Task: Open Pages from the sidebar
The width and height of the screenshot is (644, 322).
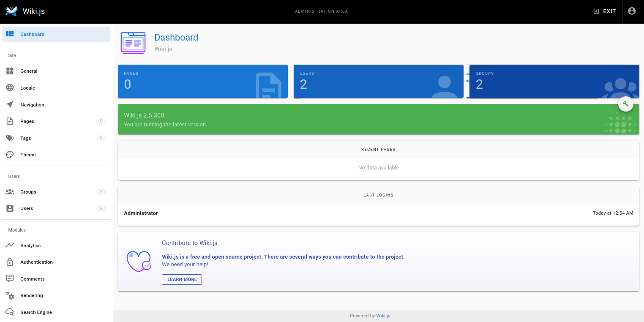Action: pyautogui.click(x=27, y=121)
